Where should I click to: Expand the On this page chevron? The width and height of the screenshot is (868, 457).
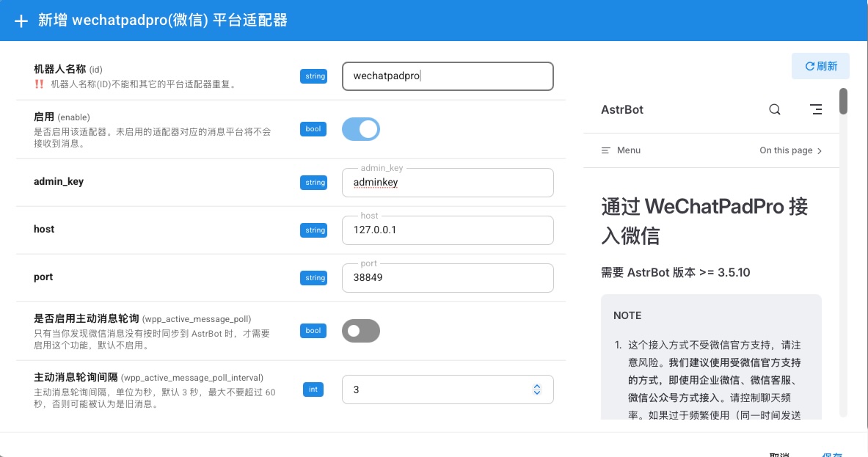(x=820, y=150)
